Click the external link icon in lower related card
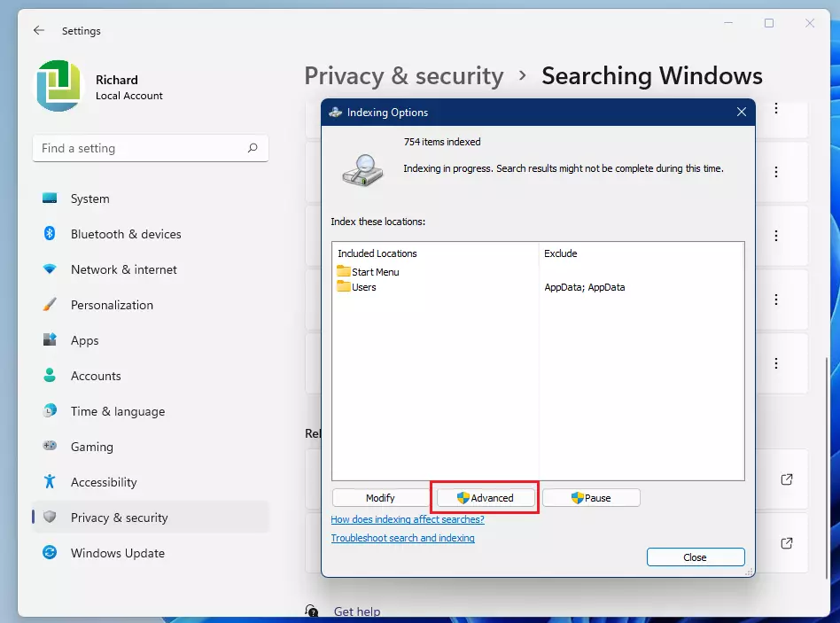 click(787, 543)
